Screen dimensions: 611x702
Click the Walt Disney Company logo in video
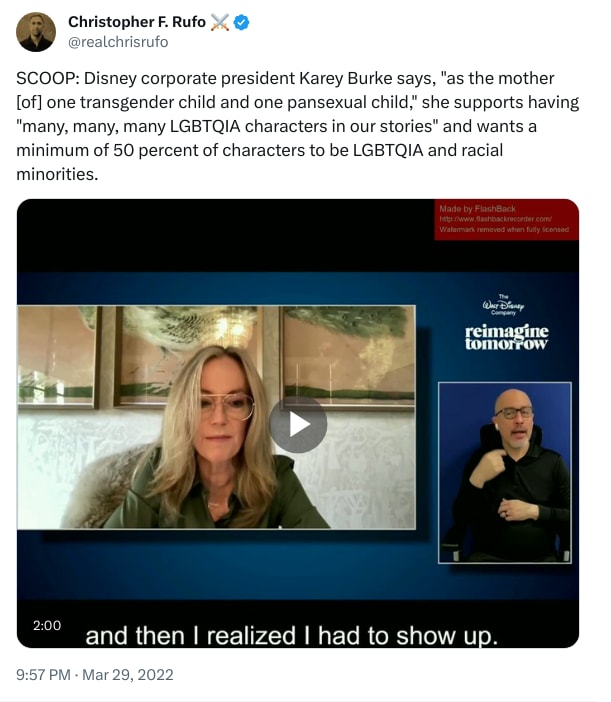[x=504, y=305]
